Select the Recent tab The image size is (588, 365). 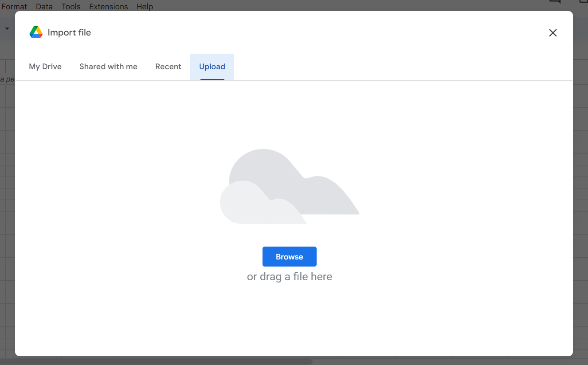coord(168,67)
